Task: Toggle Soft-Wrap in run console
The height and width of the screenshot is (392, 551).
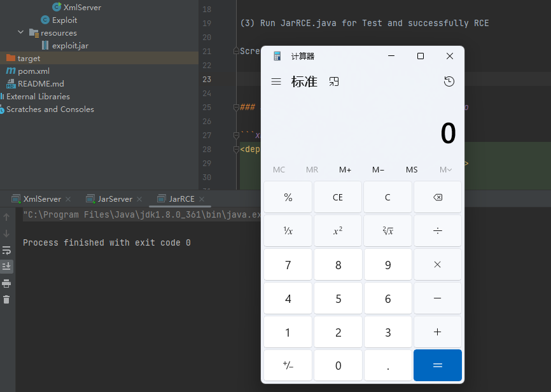Action: 6,250
